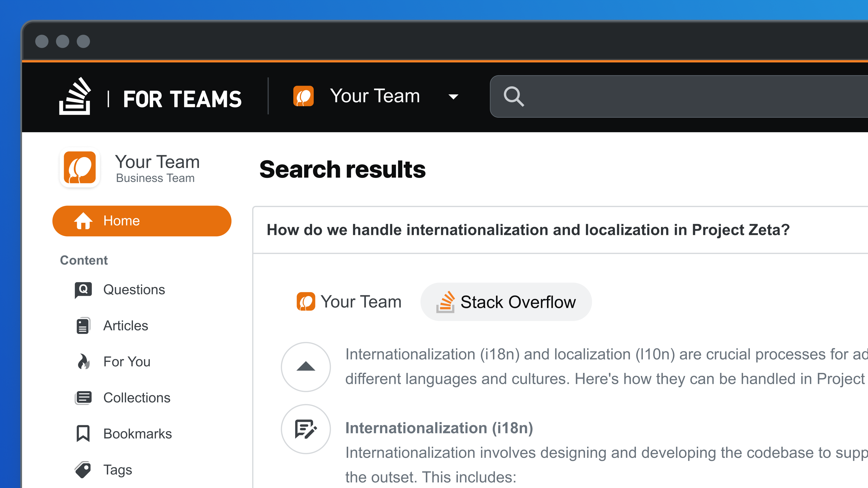This screenshot has height=488, width=868.
Task: Click the Internationalization (i18n) subheading
Action: [439, 428]
